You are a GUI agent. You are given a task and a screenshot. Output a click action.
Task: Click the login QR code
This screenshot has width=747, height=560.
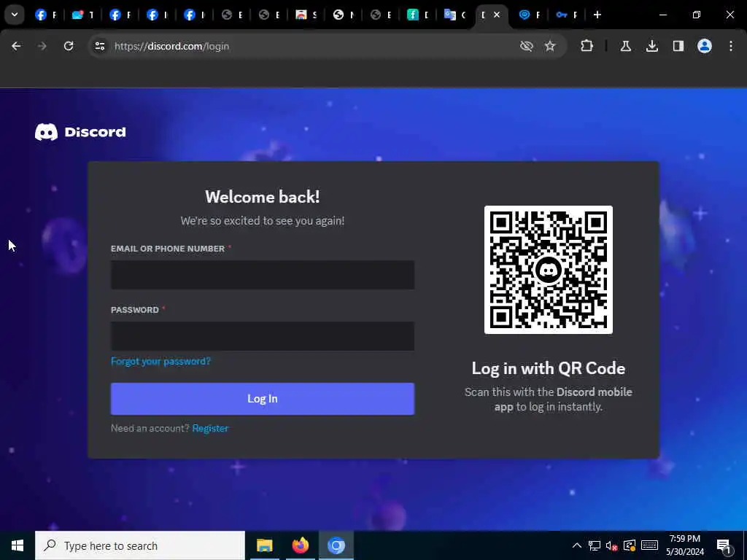549,270
